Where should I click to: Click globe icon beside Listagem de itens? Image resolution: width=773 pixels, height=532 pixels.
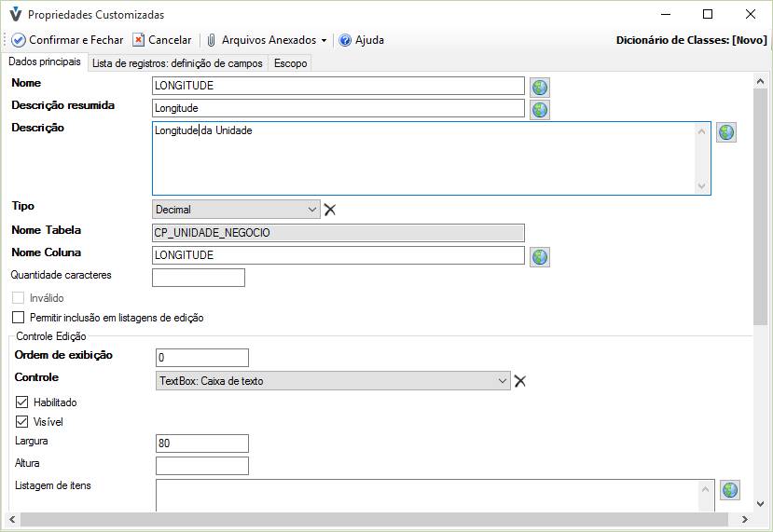coord(729,490)
